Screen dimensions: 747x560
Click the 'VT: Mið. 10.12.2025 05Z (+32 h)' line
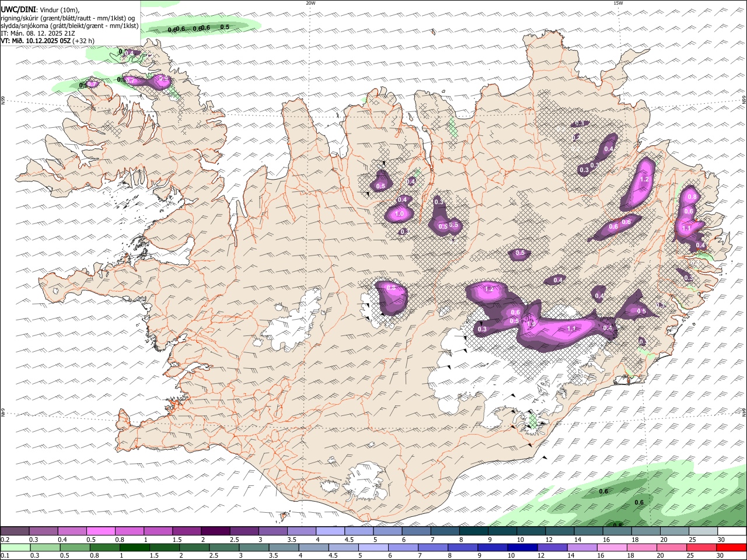[48, 41]
